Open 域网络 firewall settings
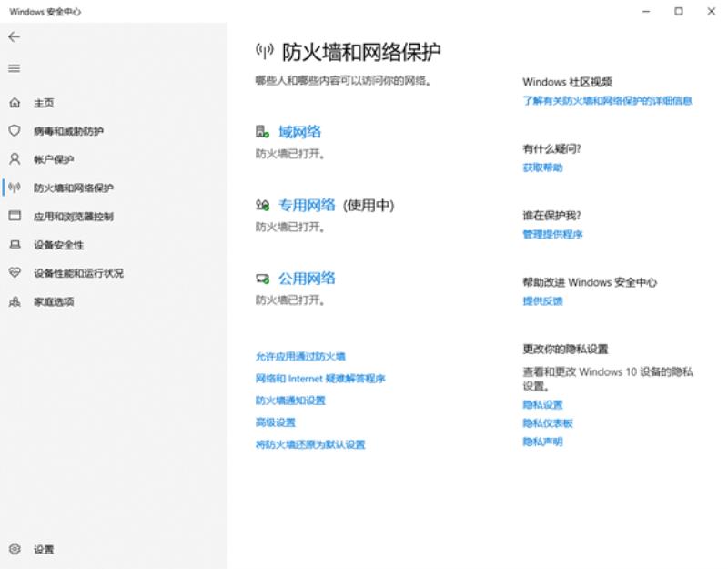The image size is (728, 569). [299, 132]
